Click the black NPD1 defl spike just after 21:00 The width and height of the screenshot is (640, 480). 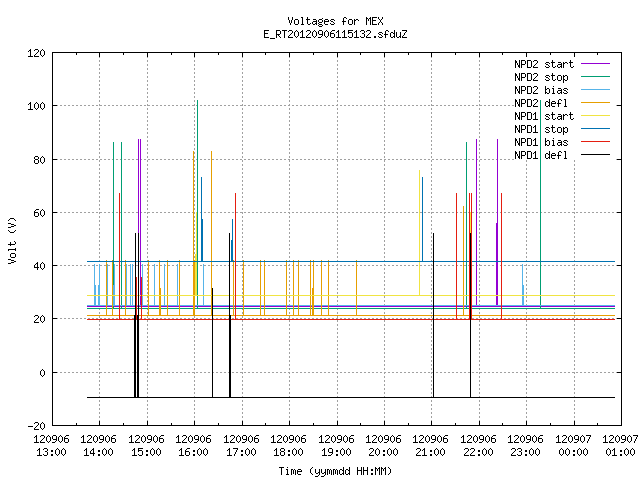(x=433, y=315)
